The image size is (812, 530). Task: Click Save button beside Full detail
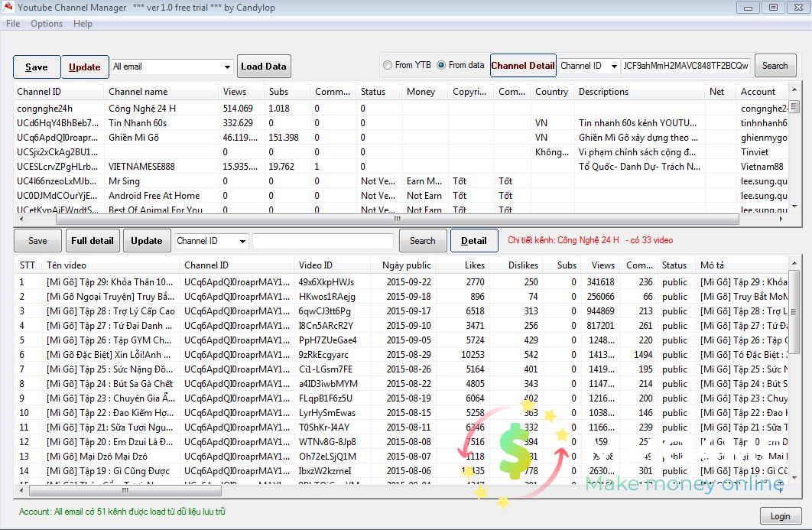pyautogui.click(x=37, y=241)
